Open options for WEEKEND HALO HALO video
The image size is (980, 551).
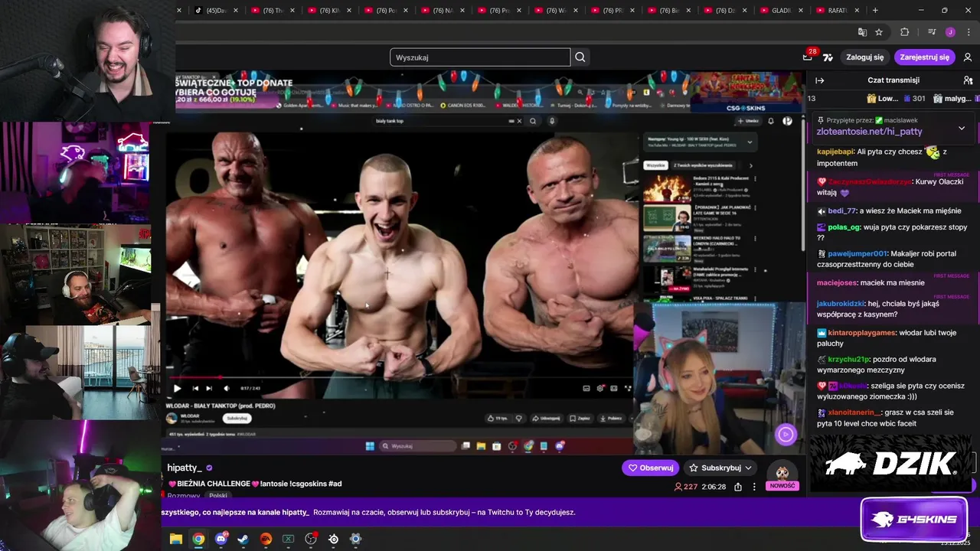coord(756,239)
